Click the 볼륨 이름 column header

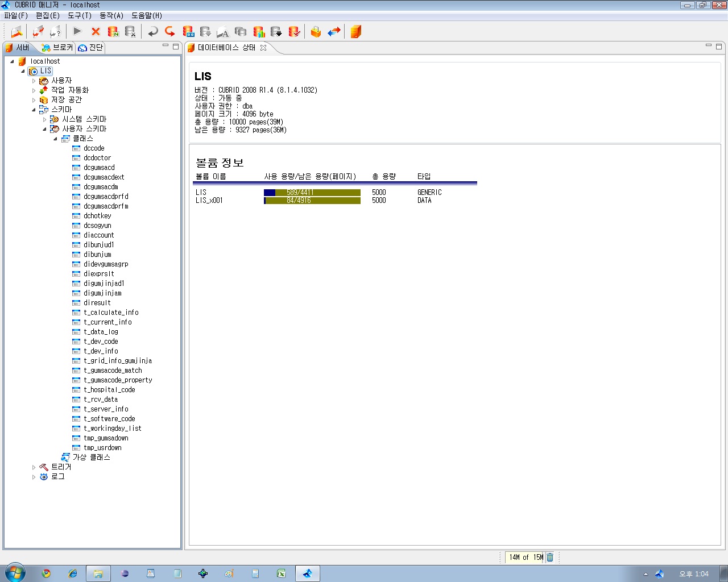click(x=211, y=177)
